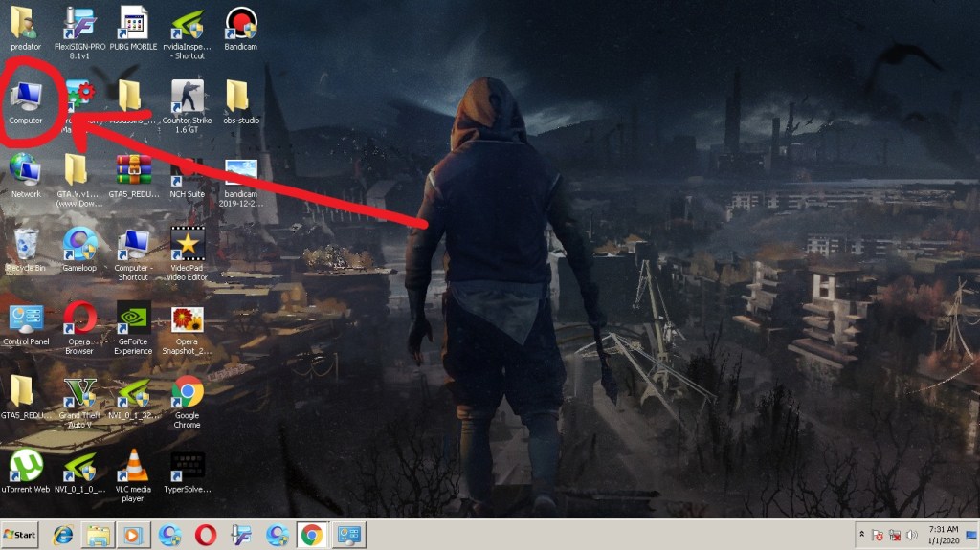
Task: Select the circled Computer desktop icon
Action: [26, 98]
